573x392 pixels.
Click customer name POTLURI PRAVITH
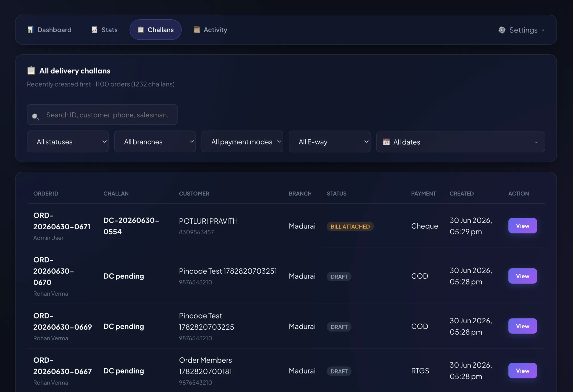(208, 221)
